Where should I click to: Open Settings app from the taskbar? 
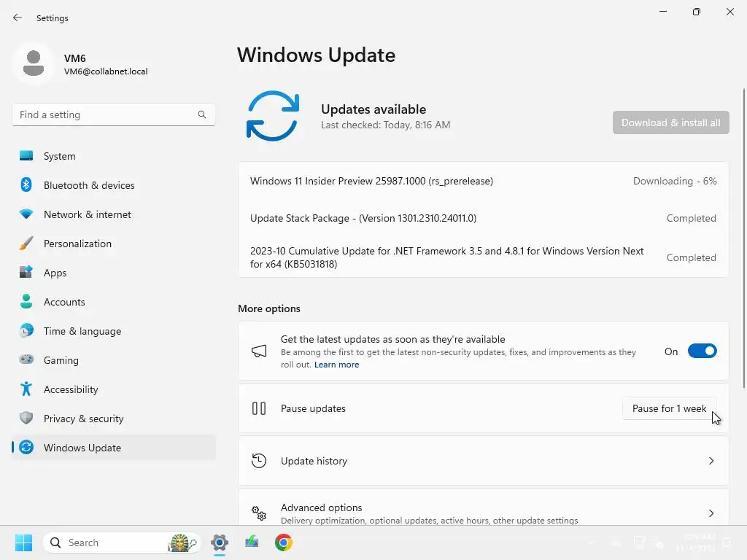220,542
